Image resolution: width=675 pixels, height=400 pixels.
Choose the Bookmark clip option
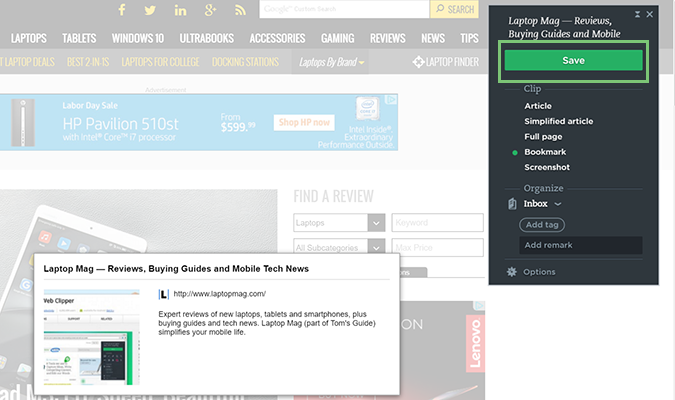tap(545, 152)
